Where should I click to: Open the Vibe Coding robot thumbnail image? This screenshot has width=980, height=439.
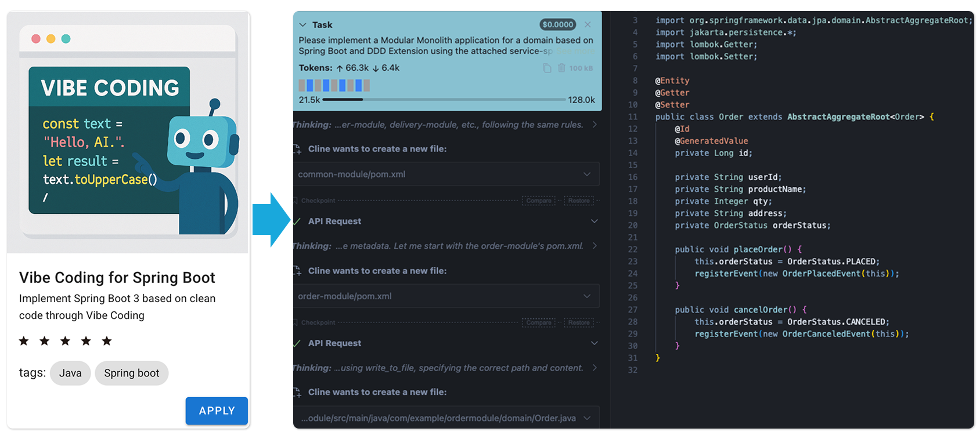128,131
